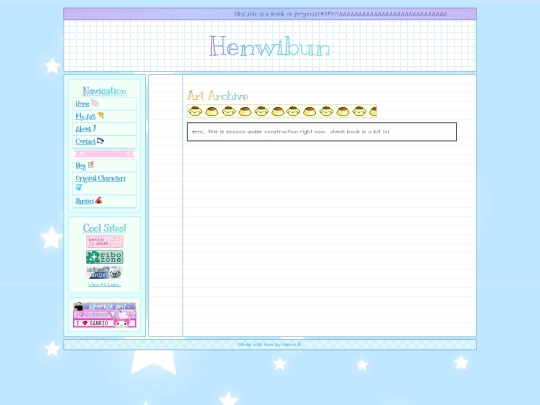
Task: Click the sparkle on blinkie banner
Action: [x=104, y=306]
